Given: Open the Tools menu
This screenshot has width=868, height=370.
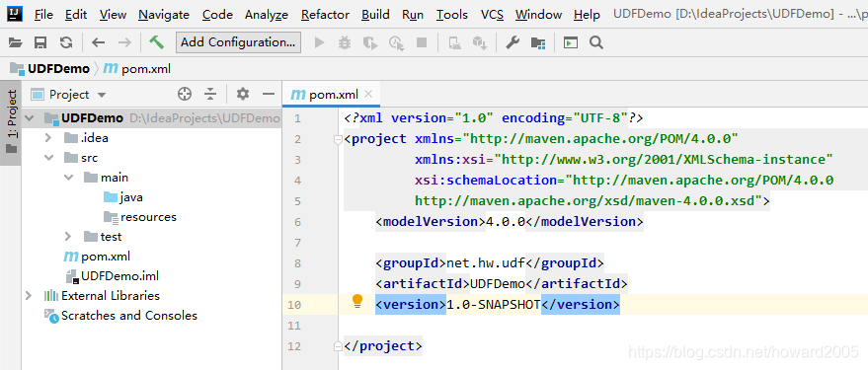Looking at the screenshot, I should [x=452, y=15].
